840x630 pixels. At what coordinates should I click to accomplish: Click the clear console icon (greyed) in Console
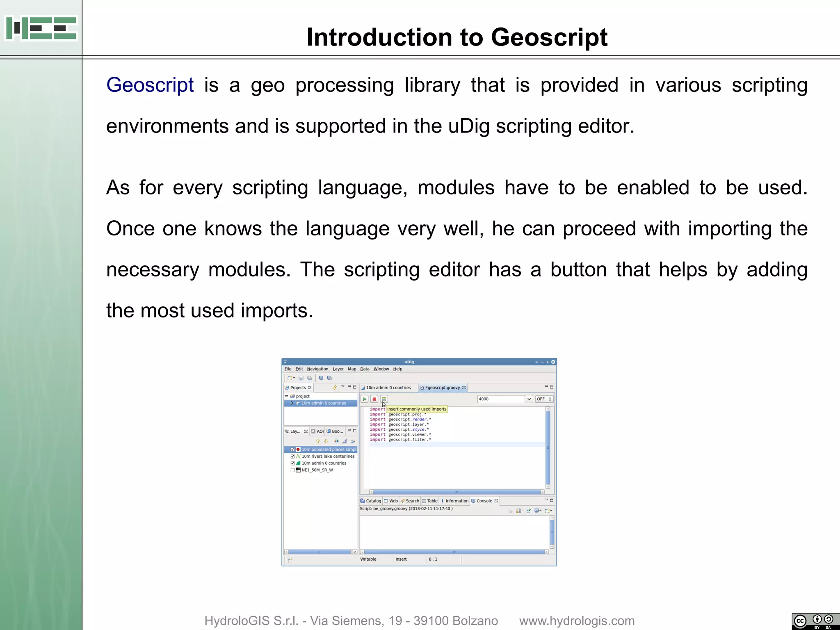click(x=510, y=511)
